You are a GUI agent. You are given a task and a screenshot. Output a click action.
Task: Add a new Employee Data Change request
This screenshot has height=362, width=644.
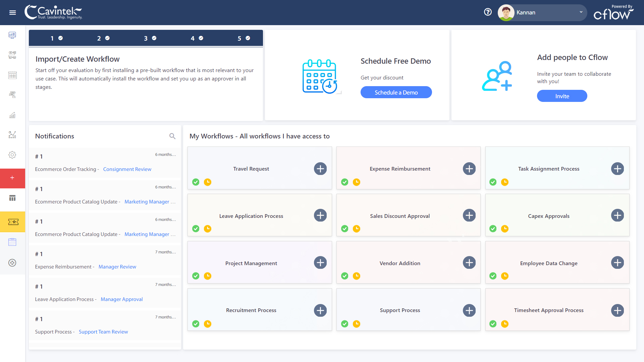618,262
